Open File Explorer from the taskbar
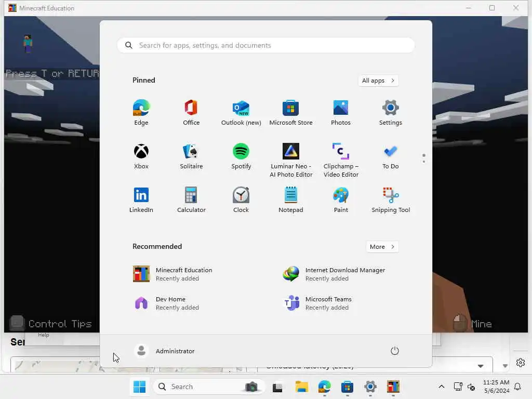532x399 pixels. pos(301,387)
